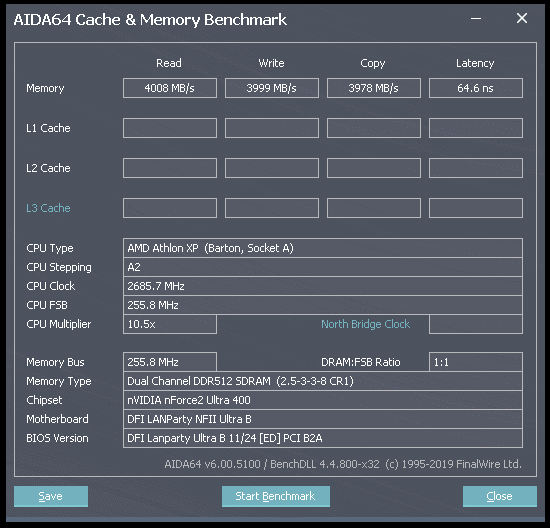The image size is (550, 528).
Task: Click CPU FSB value 255.8 MHz
Action: (x=323, y=305)
